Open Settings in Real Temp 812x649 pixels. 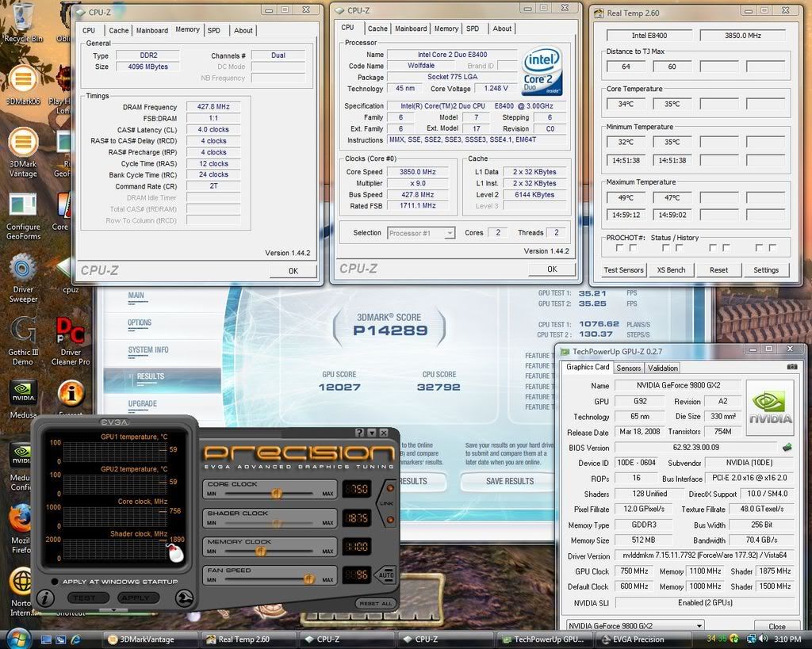[766, 269]
